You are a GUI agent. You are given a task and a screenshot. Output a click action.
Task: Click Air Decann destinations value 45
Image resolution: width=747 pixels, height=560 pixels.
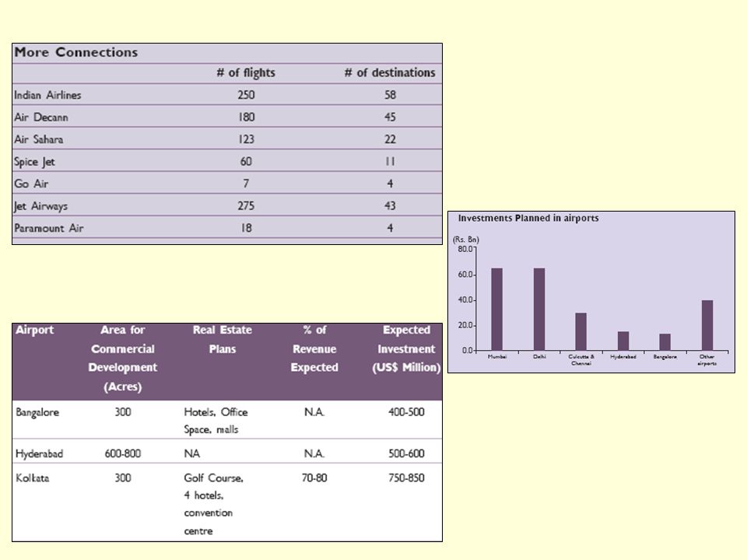tap(390, 117)
